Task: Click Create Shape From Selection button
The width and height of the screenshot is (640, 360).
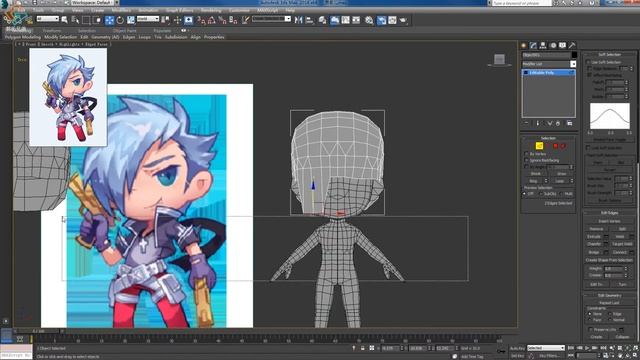Action: 609,260
